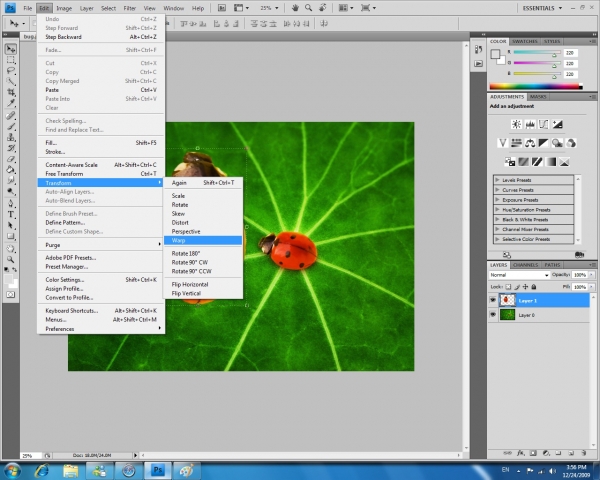This screenshot has width=600, height=480.
Task: Select the Crop tool
Action: coord(11,92)
